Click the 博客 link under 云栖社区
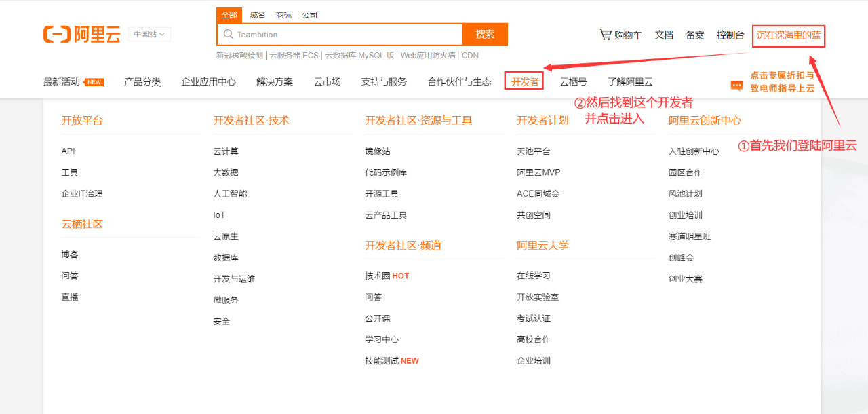 click(x=70, y=255)
